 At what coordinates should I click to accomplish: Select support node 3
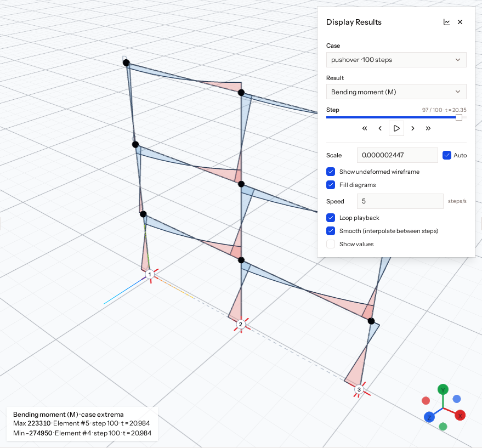[359, 389]
